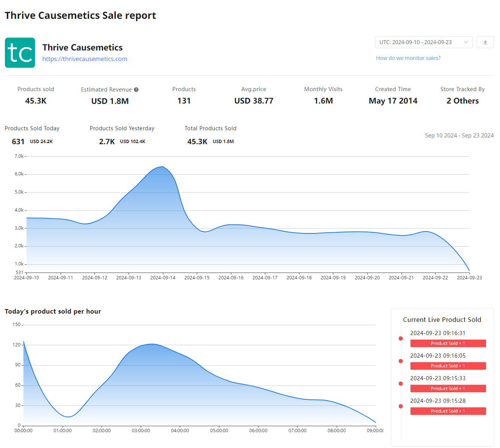Click the Monthly Visits value '1.6M'
Image resolution: width=500 pixels, height=448 pixels.
pos(324,101)
